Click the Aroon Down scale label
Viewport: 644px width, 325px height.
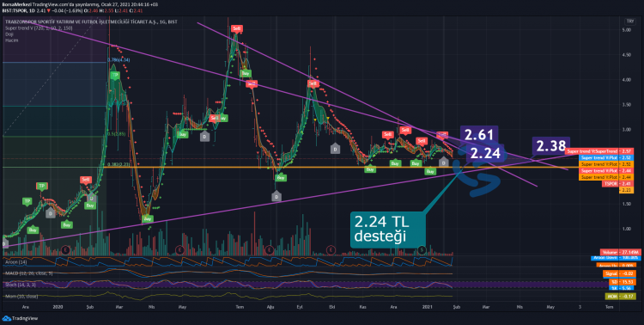click(615, 258)
